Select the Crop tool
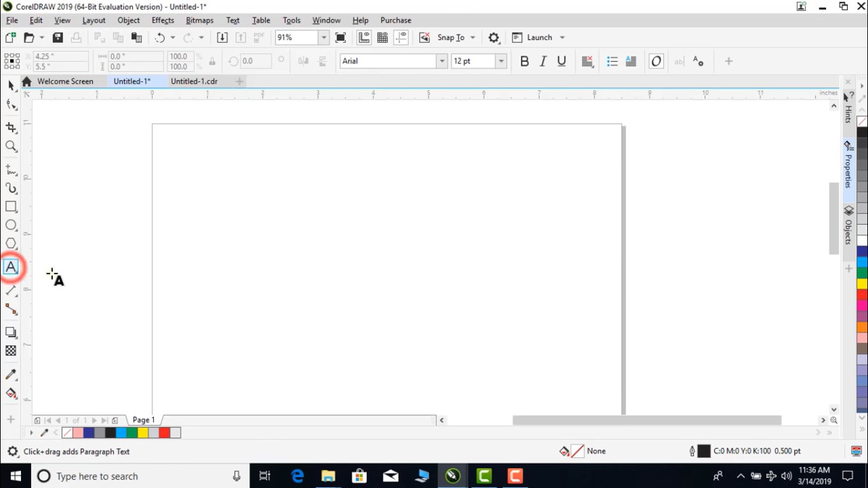868x488 pixels. click(10, 127)
